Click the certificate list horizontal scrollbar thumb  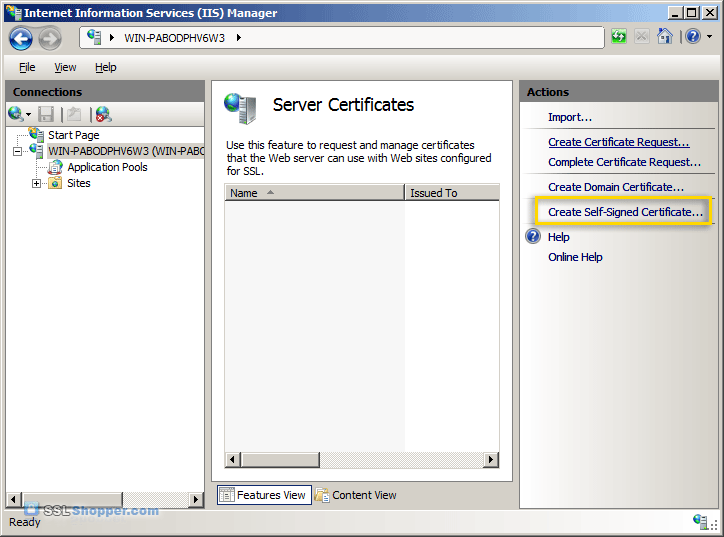tap(280, 460)
